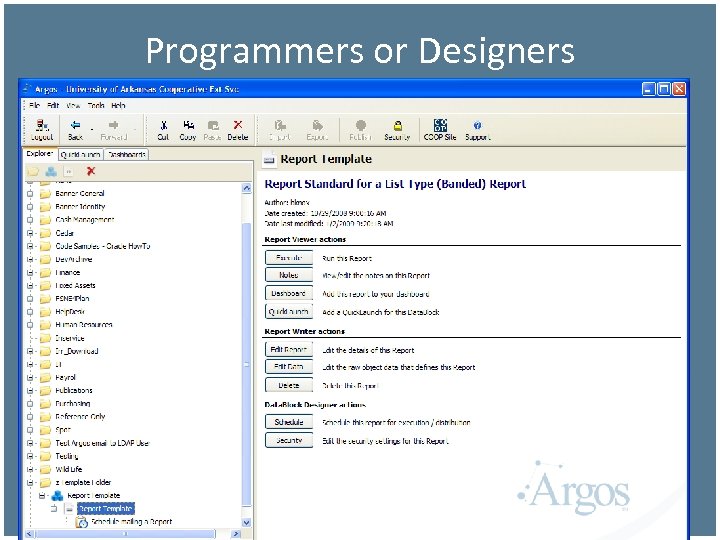Click the Human Resources folder icon
The height and width of the screenshot is (540, 720).
coord(45,325)
